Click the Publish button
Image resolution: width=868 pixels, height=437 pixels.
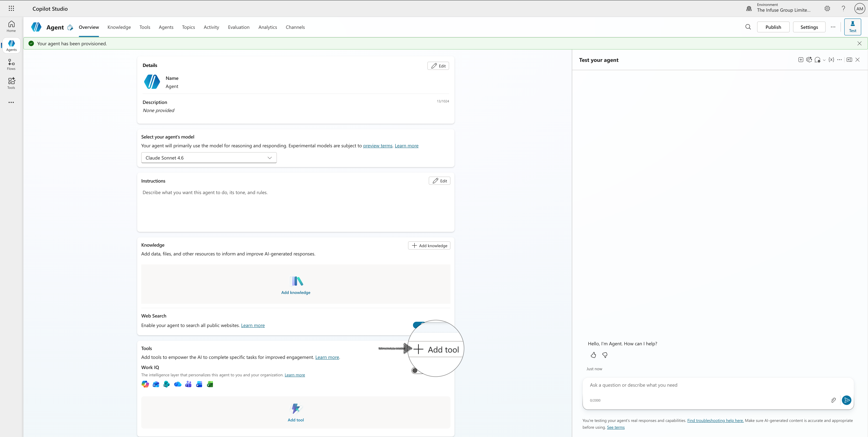[773, 27]
